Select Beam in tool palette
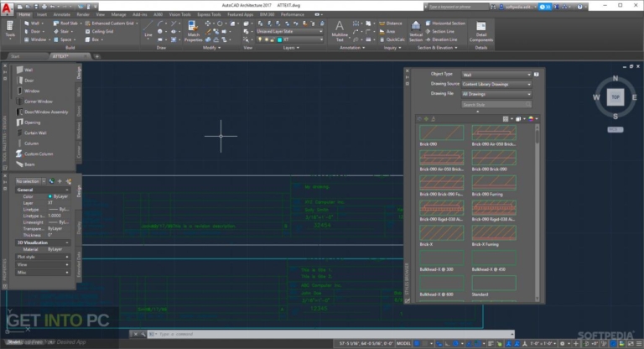This screenshot has width=644, height=349. tap(25, 164)
